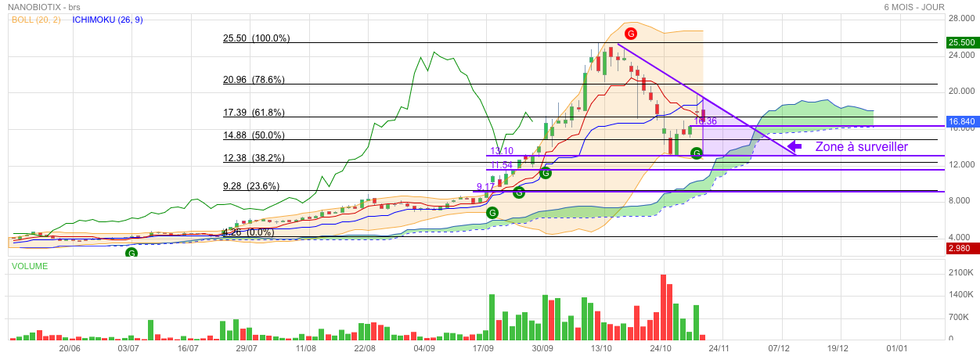Click the 1400K volume axis value
The image size is (980, 356).
pyautogui.click(x=961, y=296)
